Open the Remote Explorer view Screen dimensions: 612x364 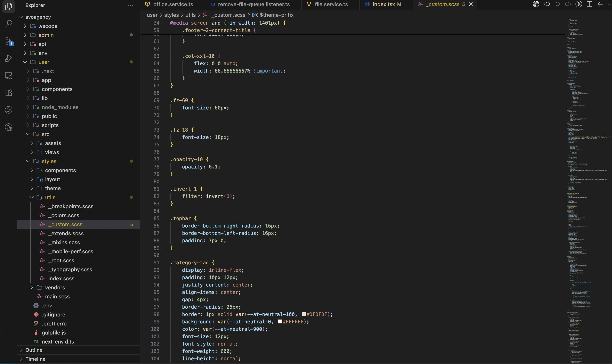[x=9, y=76]
